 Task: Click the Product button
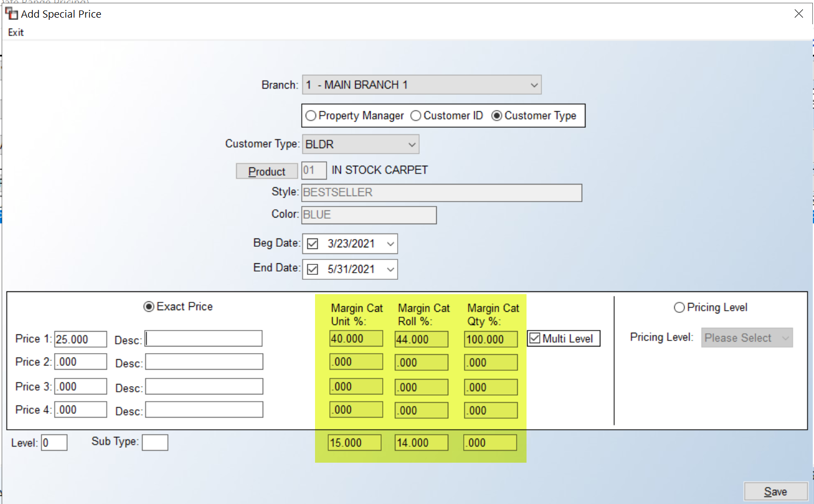(x=267, y=171)
